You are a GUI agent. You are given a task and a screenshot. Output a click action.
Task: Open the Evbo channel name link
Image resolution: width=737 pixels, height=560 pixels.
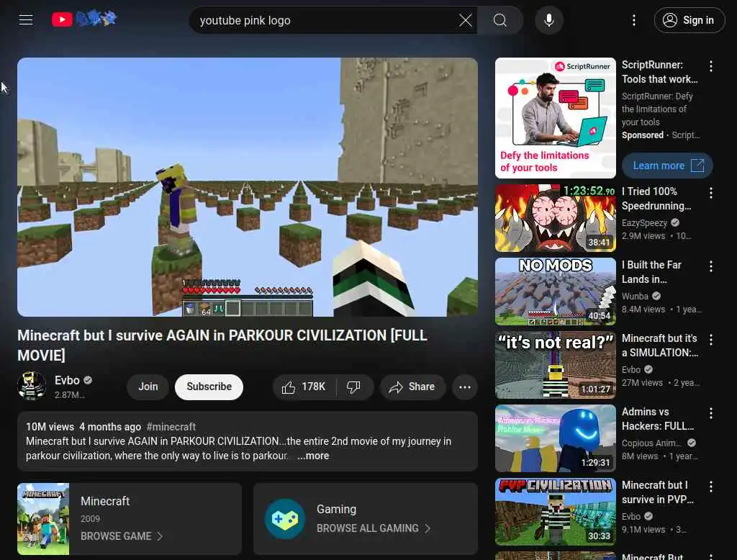[x=67, y=380]
